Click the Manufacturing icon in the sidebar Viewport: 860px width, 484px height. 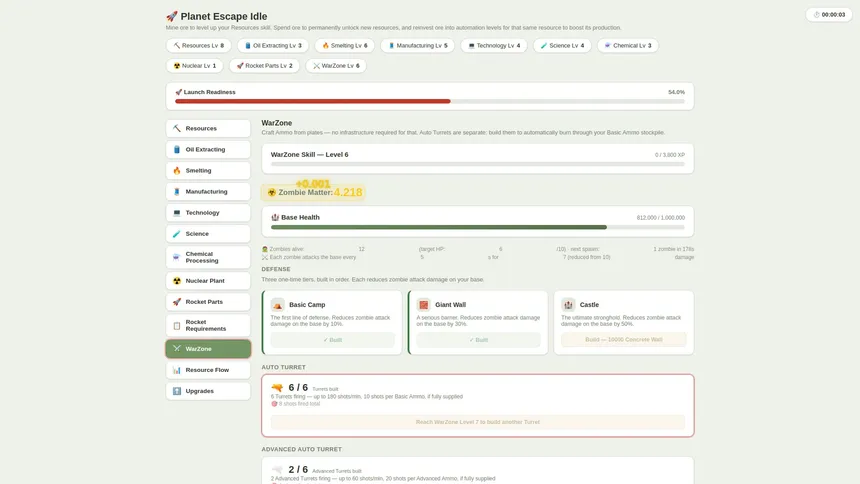pos(177,192)
